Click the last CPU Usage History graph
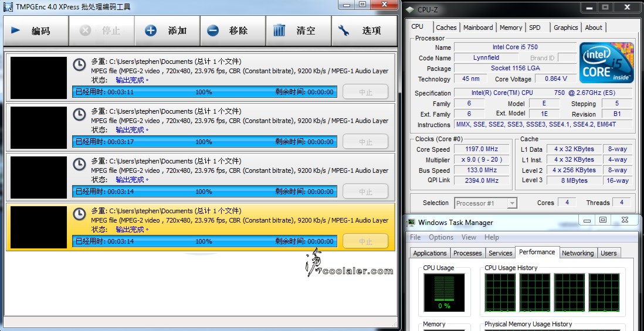 click(604, 292)
